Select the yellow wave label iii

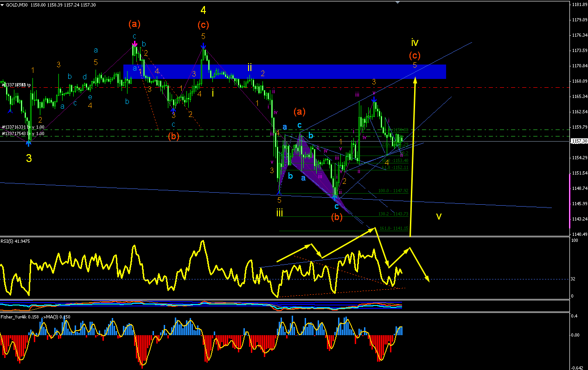(280, 213)
